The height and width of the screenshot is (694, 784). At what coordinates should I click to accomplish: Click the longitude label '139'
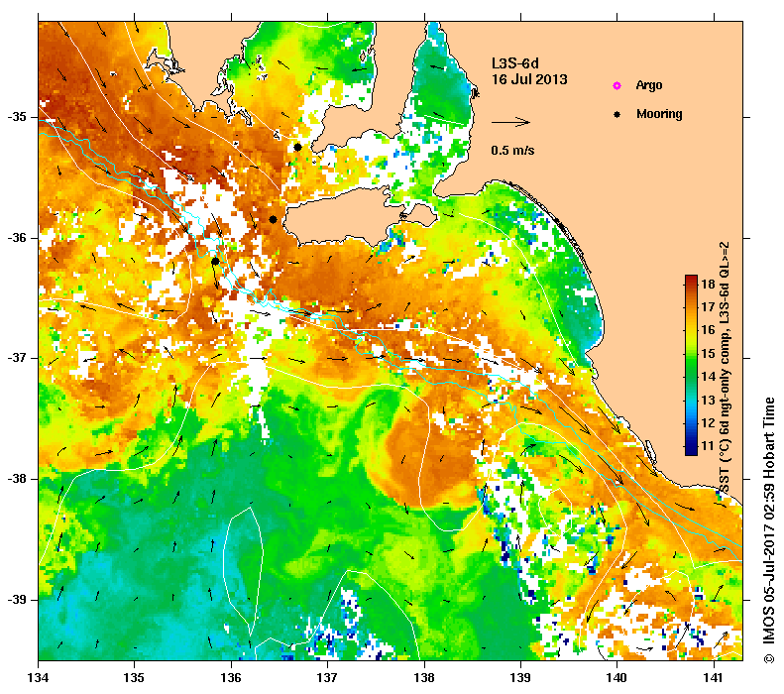[520, 678]
